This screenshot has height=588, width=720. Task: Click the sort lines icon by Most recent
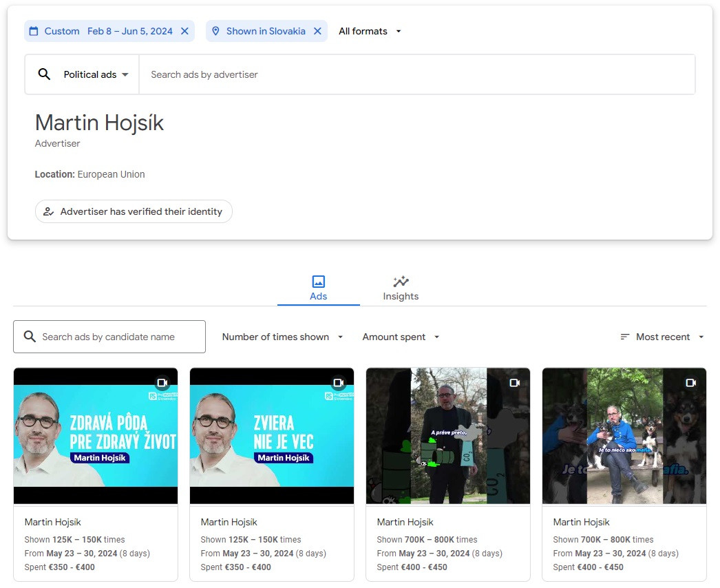click(x=625, y=337)
